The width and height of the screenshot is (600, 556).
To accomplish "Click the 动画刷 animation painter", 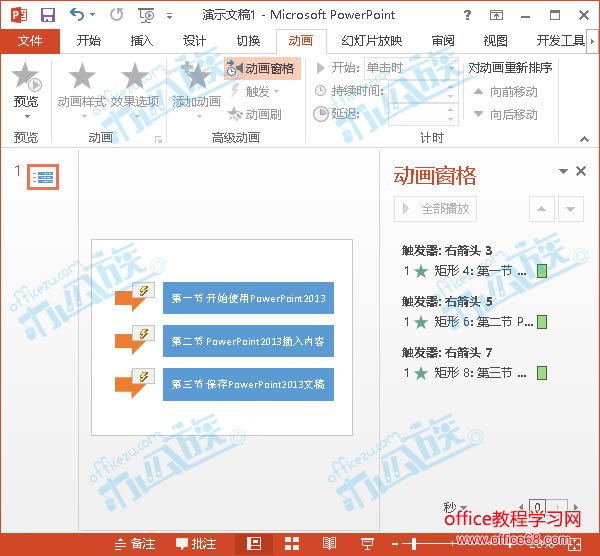I will point(255,114).
